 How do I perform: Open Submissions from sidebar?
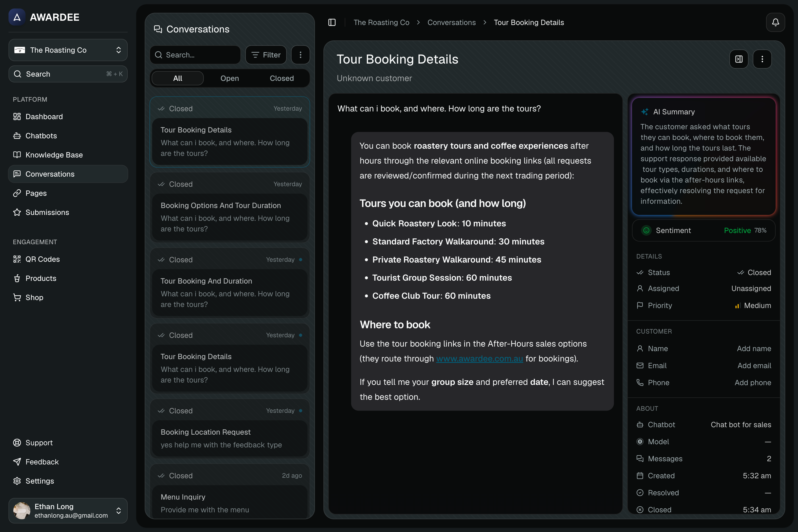point(68,212)
